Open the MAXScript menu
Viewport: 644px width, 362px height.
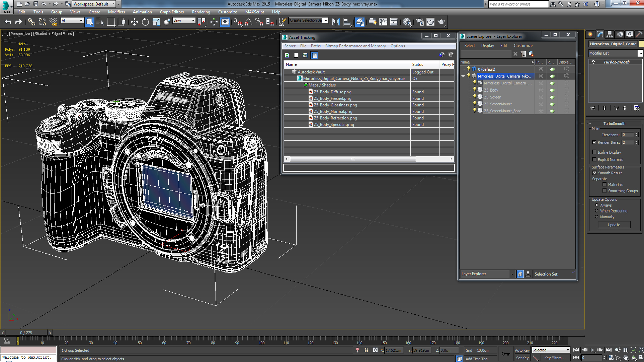pos(254,12)
